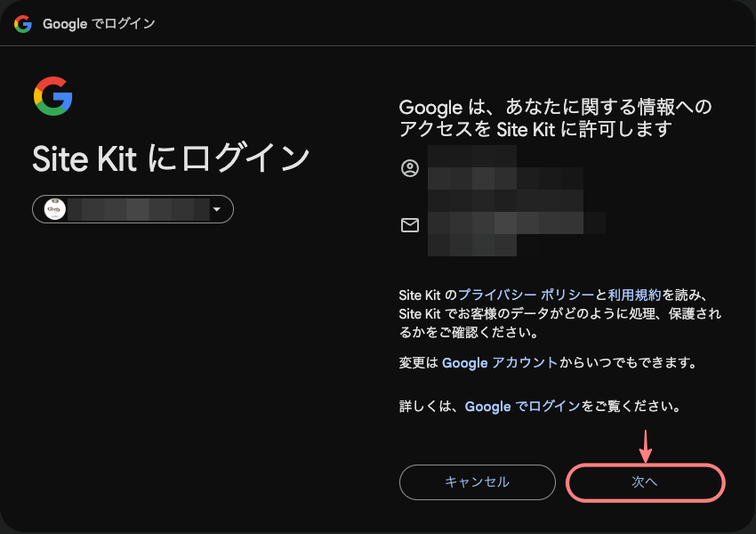Viewport: 756px width, 534px height.
Task: Click the 'Site Kit にログイン' heading
Action: click(171, 158)
